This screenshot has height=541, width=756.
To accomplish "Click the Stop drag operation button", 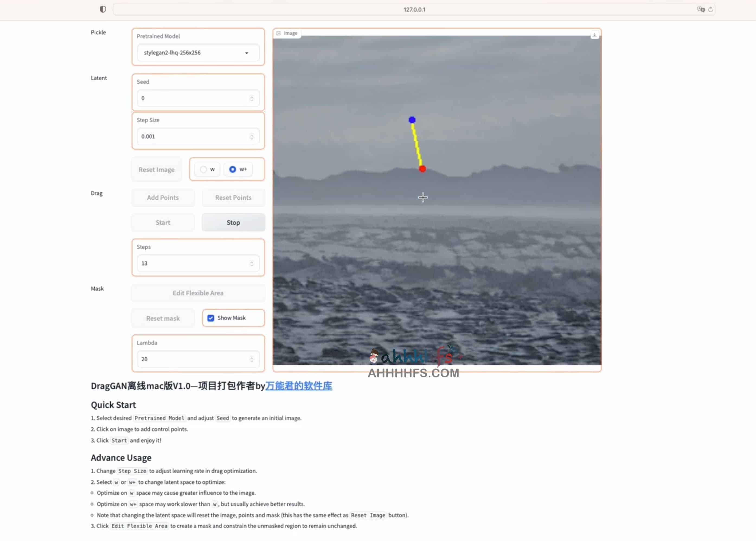I will click(x=233, y=222).
